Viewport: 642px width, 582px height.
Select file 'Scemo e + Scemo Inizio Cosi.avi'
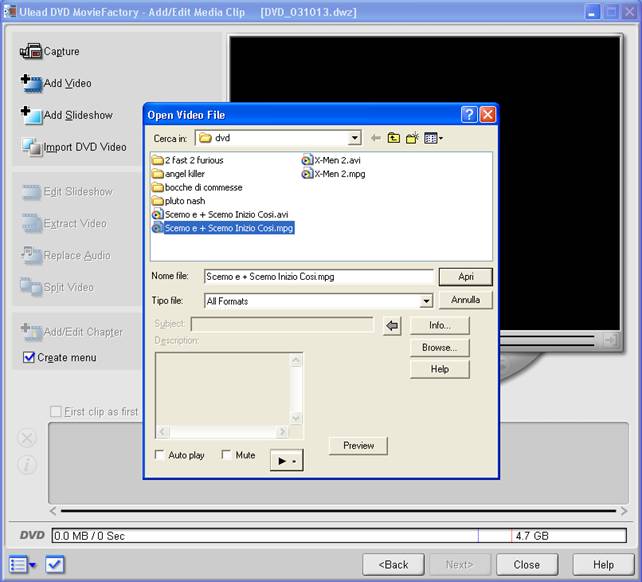click(x=220, y=214)
